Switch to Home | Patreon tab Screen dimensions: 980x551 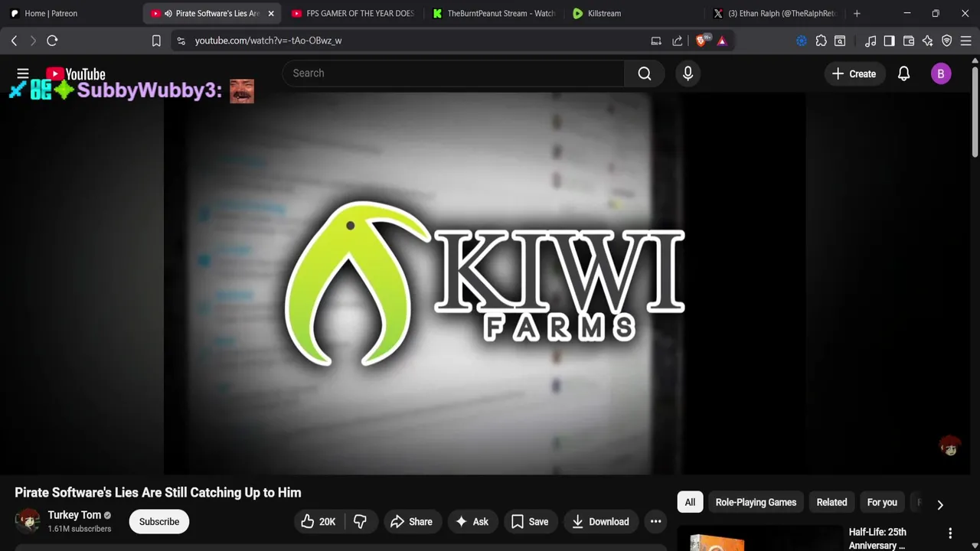(x=70, y=13)
